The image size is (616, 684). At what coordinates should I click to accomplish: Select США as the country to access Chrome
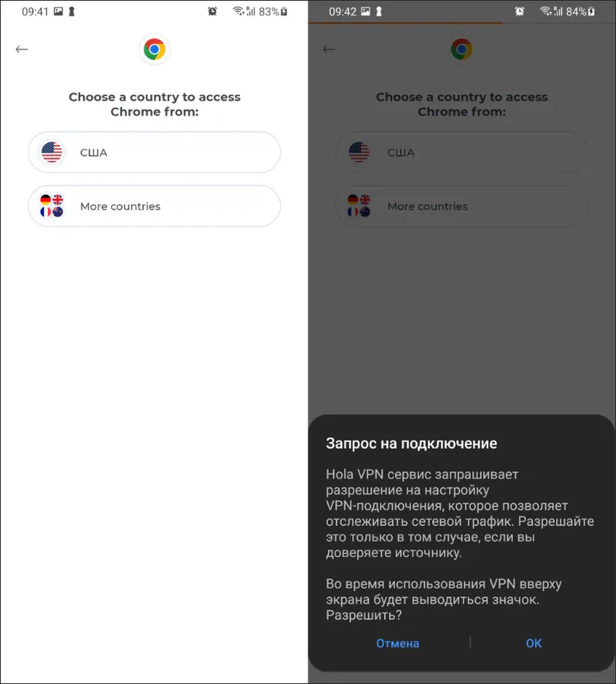[154, 153]
